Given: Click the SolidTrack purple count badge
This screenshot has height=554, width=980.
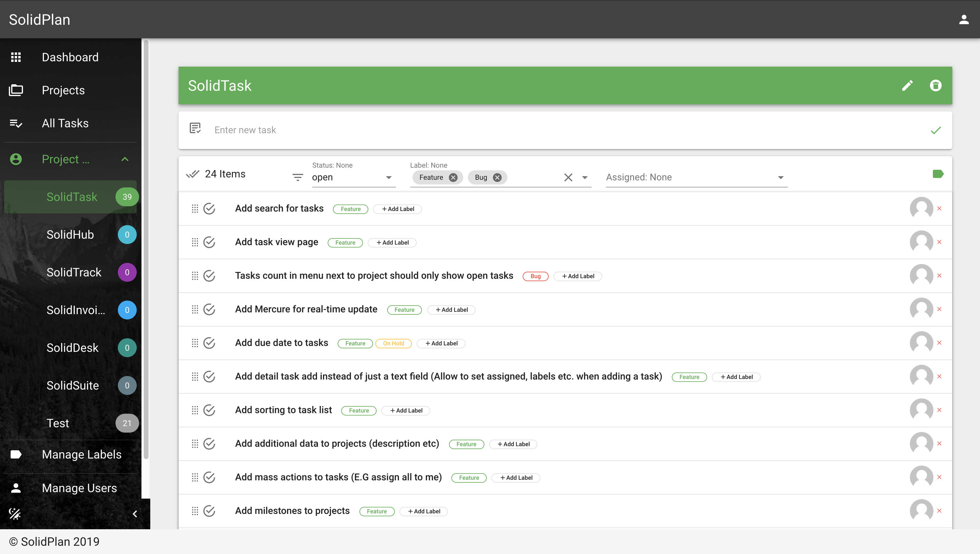Looking at the screenshot, I should pyautogui.click(x=127, y=273).
